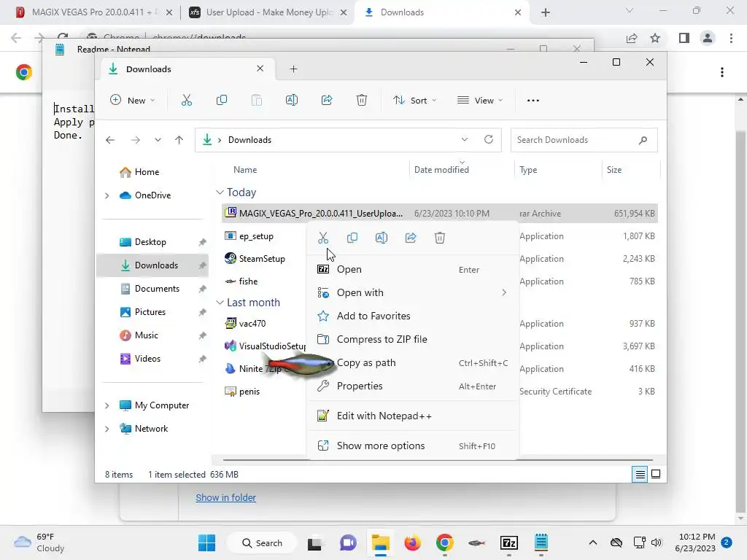Switch to User Upload Chrome tab
747x560 pixels.
pos(268,12)
